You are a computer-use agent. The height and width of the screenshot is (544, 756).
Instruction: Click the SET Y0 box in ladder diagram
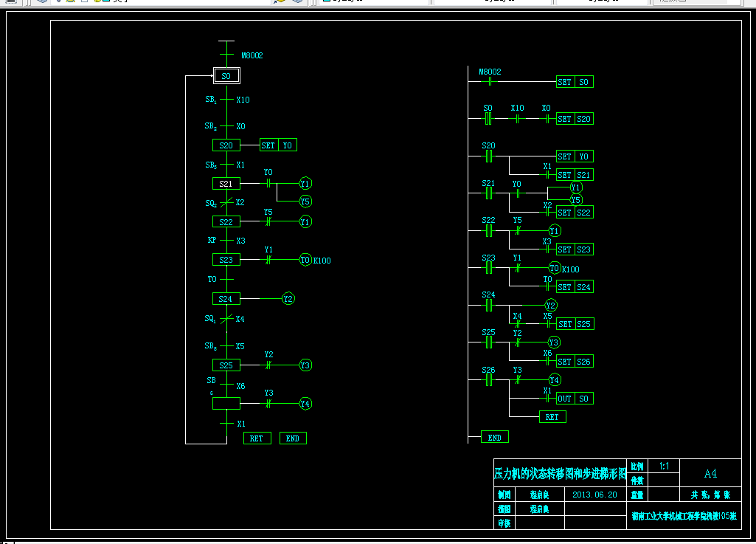pos(575,156)
